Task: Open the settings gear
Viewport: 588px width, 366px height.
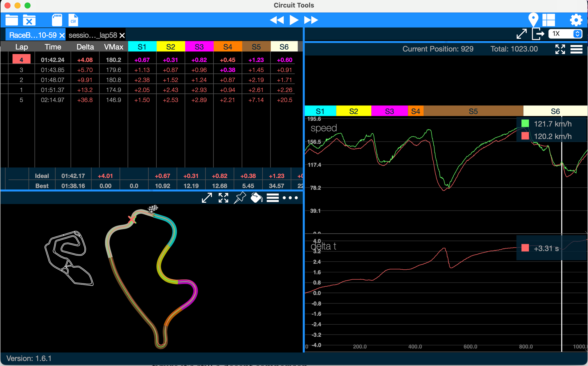Action: coord(576,20)
